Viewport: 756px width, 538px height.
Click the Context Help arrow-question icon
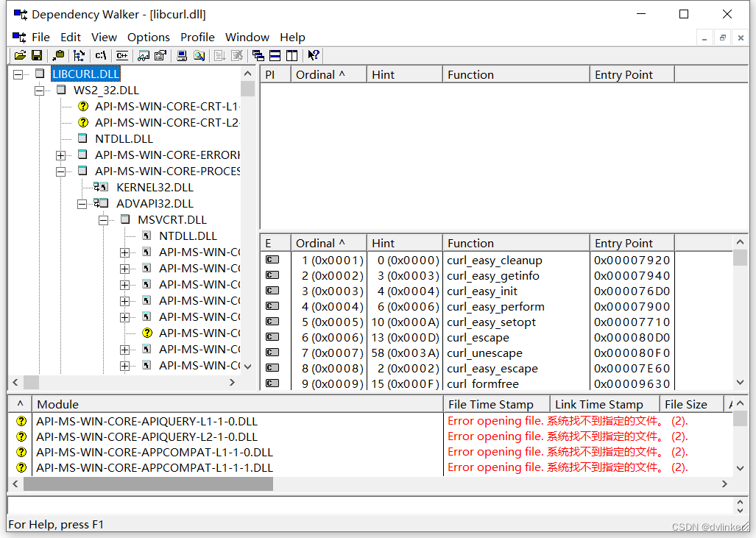click(314, 55)
